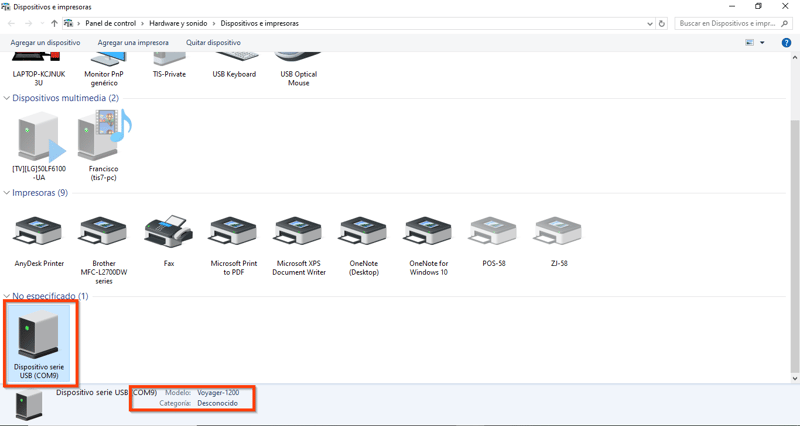The height and width of the screenshot is (426, 800).
Task: Refresh the address bar location
Action: click(662, 23)
